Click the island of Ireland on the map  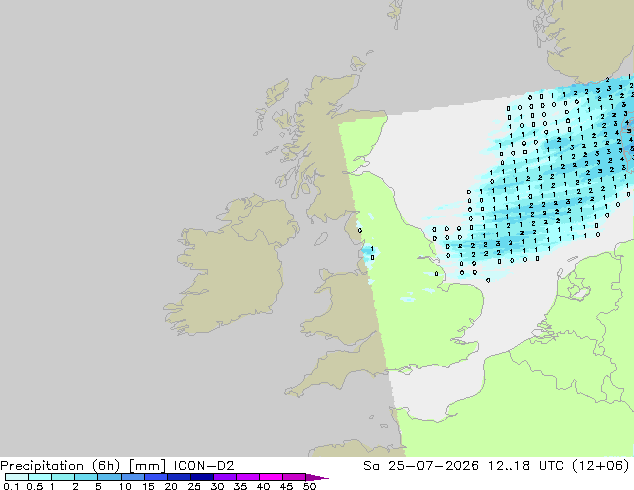pyautogui.click(x=230, y=267)
